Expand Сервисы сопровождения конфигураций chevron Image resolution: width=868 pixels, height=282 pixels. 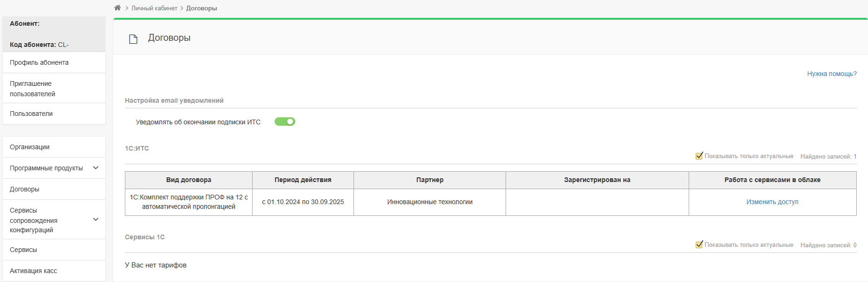(96, 219)
